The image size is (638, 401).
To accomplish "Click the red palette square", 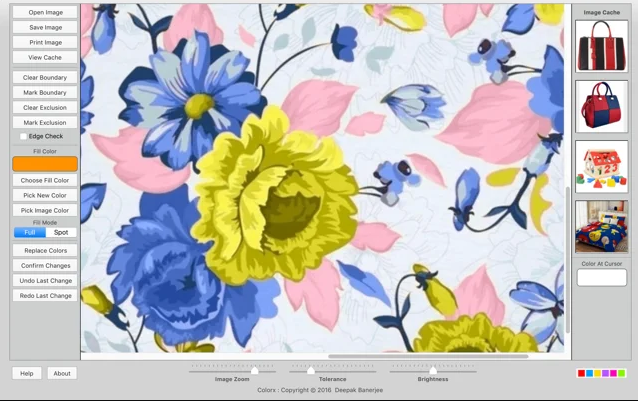I will (581, 373).
